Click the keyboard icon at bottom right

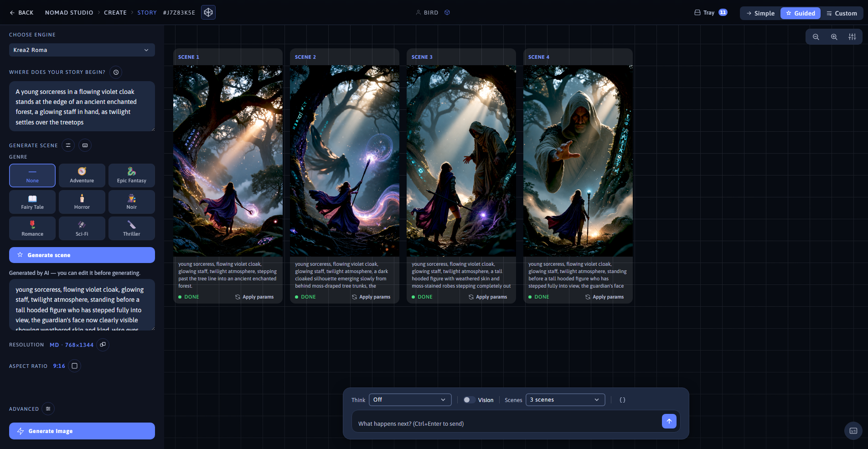pos(853,431)
